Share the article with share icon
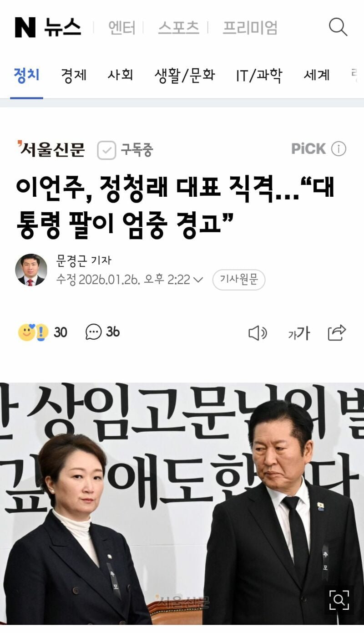364x633 pixels. point(337,333)
